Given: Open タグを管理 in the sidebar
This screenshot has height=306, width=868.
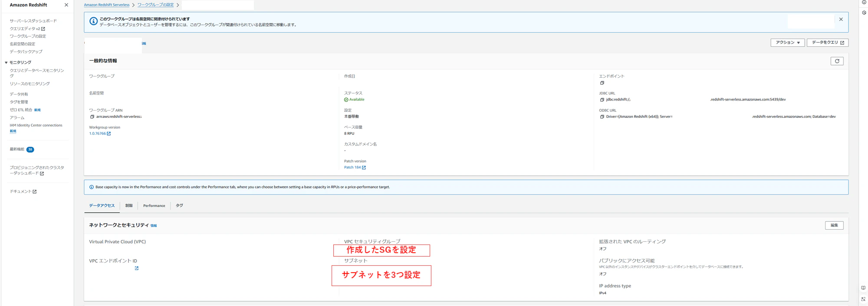Looking at the screenshot, I should coord(19,102).
